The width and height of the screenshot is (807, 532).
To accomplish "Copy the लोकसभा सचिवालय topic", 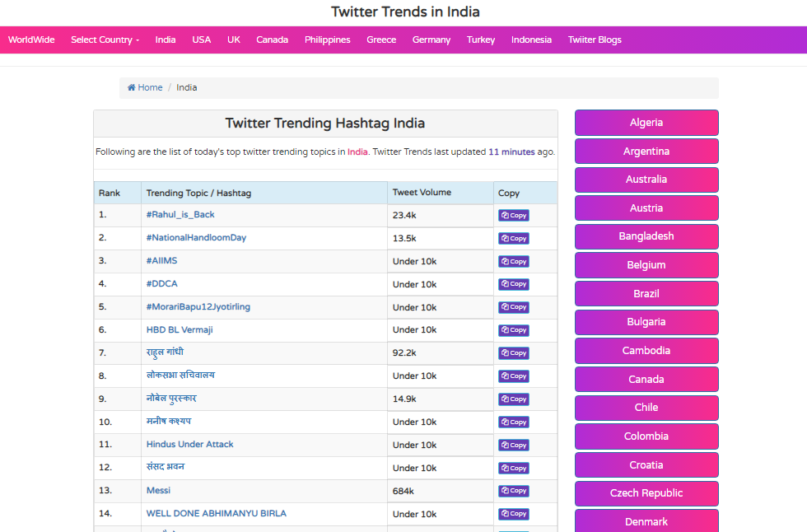I will 514,376.
